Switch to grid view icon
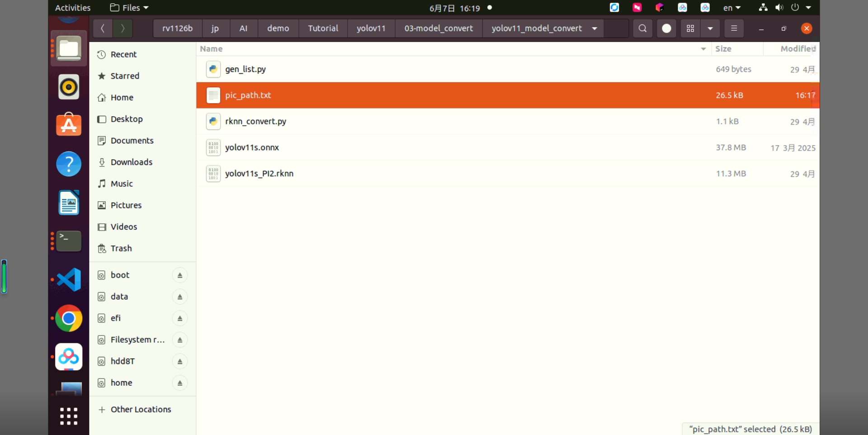 pyautogui.click(x=690, y=28)
